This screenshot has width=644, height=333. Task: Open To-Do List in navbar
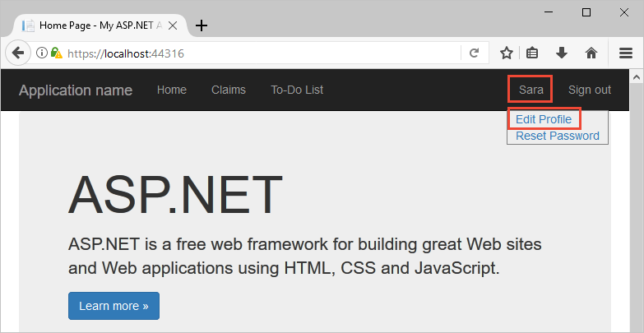coord(297,90)
